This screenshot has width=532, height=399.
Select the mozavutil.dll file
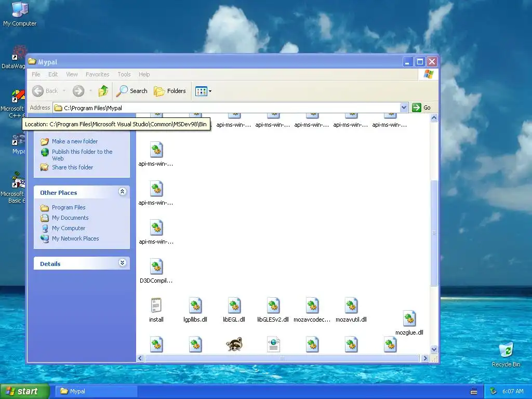coord(351,310)
